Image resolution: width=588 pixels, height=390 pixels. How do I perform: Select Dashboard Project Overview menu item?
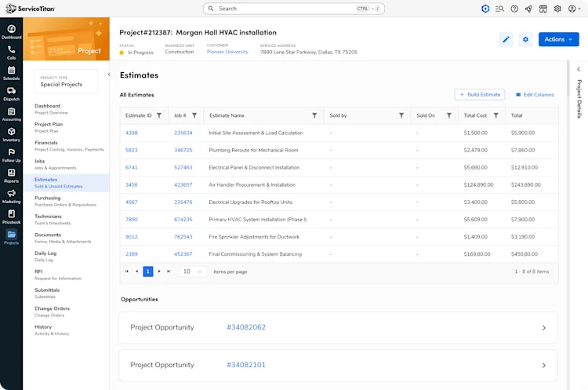(x=67, y=109)
